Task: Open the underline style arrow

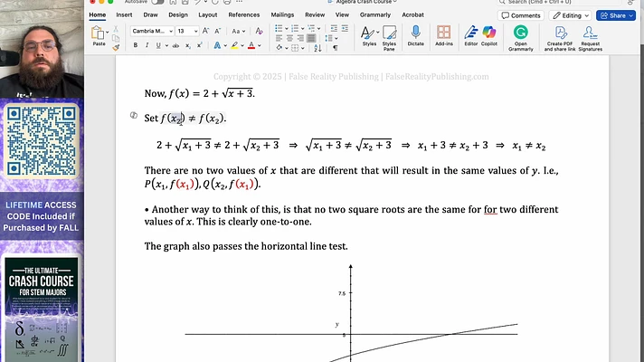Action: click(166, 46)
